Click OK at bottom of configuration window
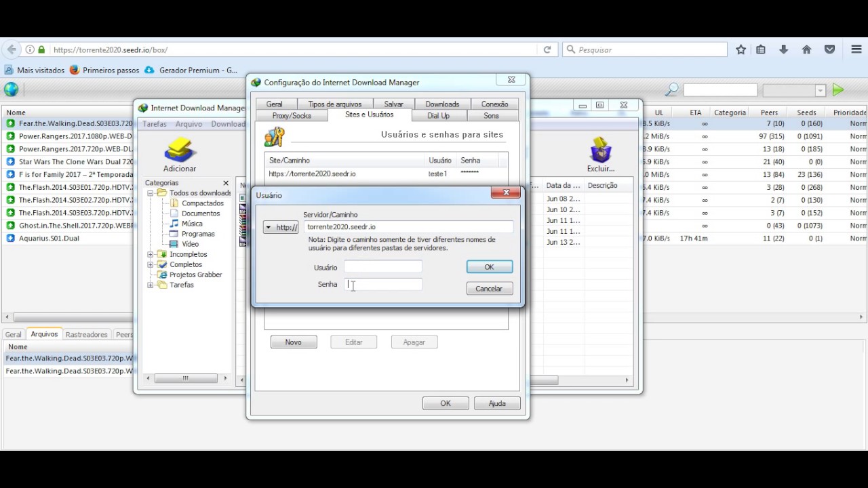Image resolution: width=868 pixels, height=488 pixels. click(446, 403)
